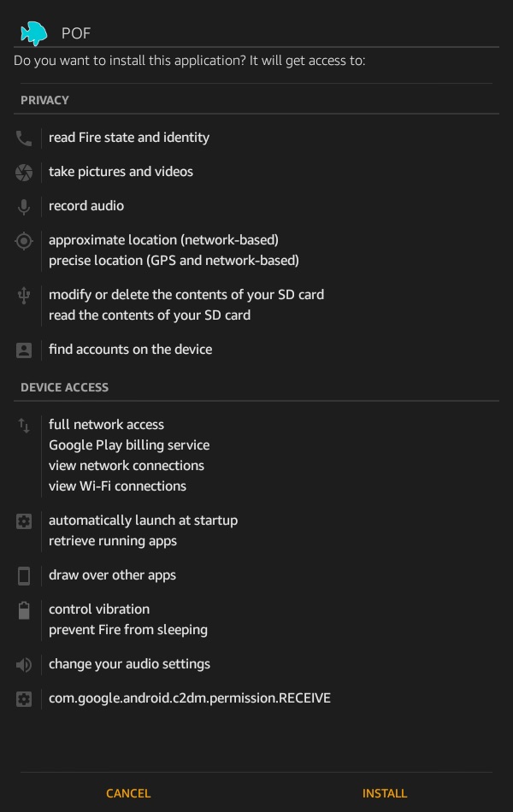Select the PRIVACY section header
513x812 pixels.
pos(44,100)
